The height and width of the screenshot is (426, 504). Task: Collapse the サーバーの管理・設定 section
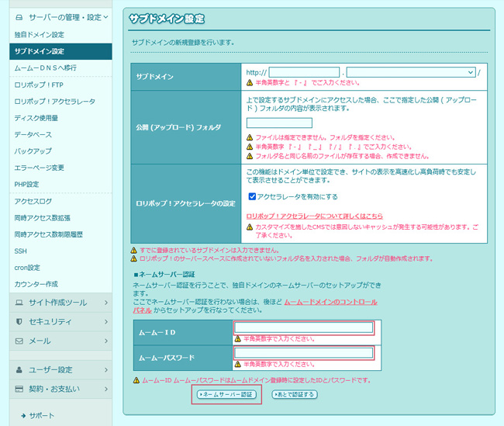(105, 16)
